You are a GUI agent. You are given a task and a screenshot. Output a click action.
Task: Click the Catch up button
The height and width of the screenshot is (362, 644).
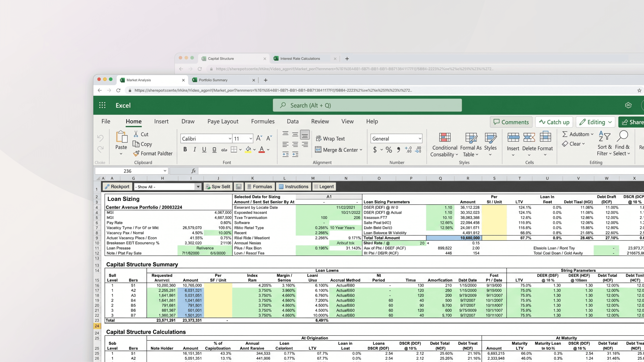[x=554, y=122]
